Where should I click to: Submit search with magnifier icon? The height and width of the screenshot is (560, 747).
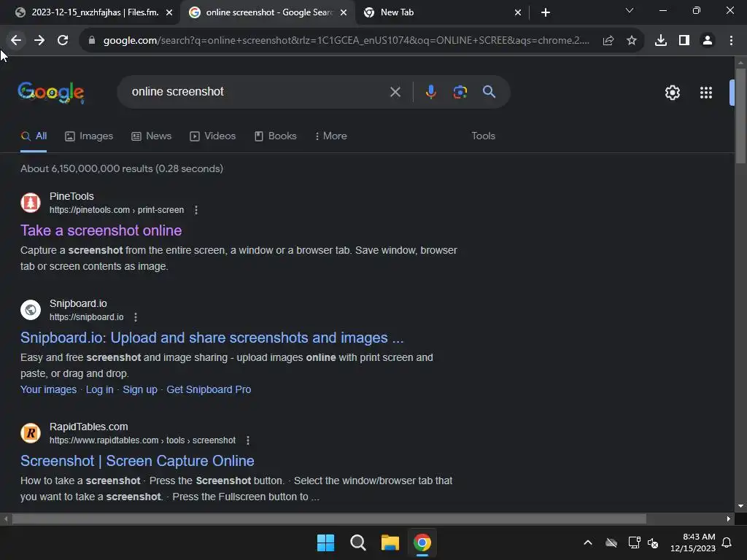pos(489,92)
